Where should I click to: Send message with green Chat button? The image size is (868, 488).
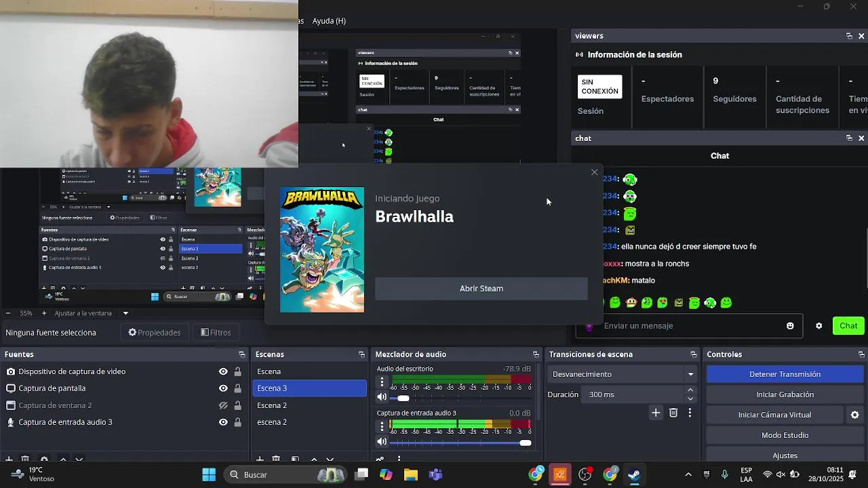coord(849,326)
